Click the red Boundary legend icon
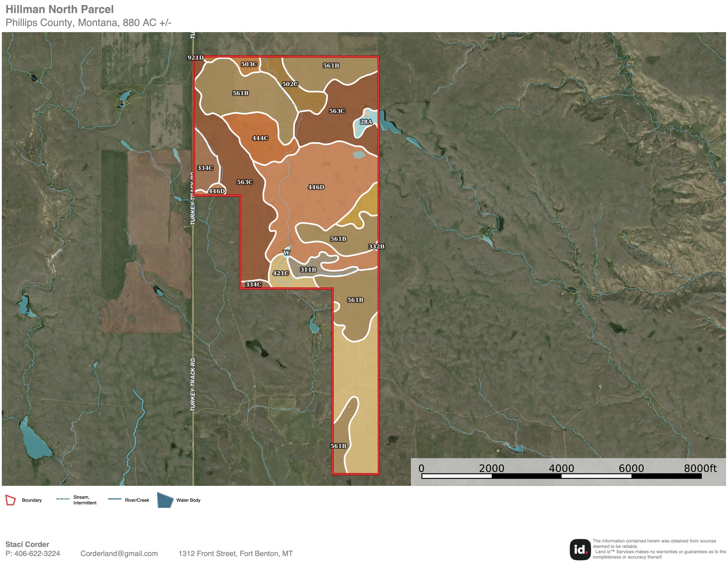Screen dimensions: 728x563 (11, 500)
